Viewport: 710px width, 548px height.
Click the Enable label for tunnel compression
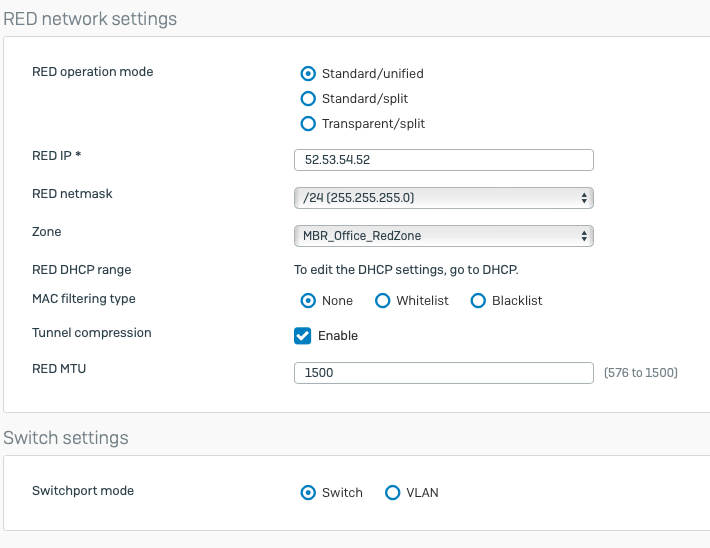pos(338,336)
